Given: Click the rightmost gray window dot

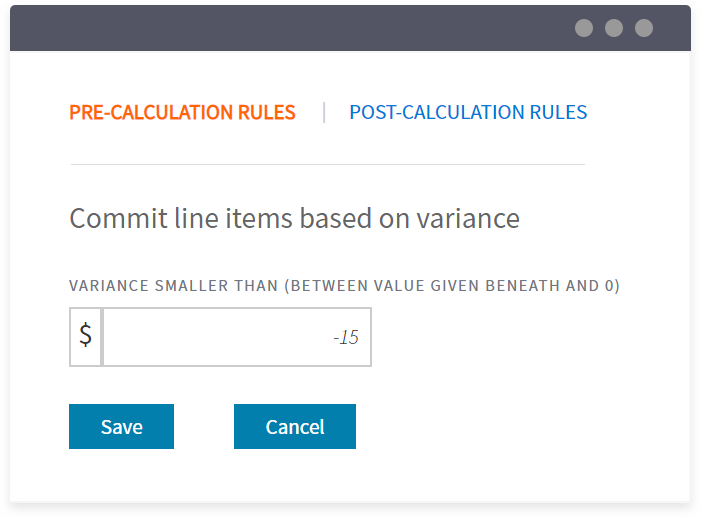Looking at the screenshot, I should (644, 28).
